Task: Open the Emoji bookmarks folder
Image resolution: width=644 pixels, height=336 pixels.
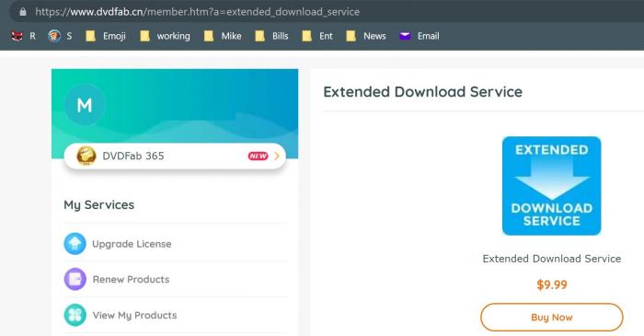Action: (x=106, y=36)
